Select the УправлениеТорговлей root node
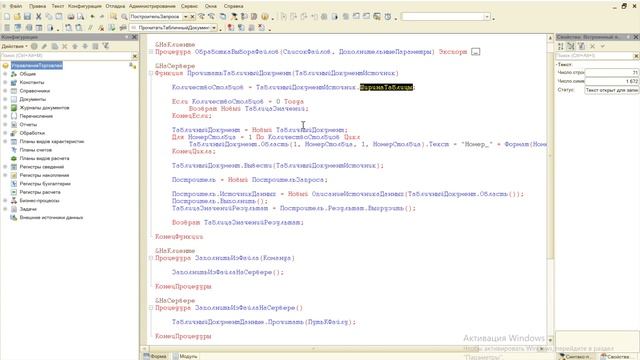This screenshot has width=640, height=360. click(37, 66)
